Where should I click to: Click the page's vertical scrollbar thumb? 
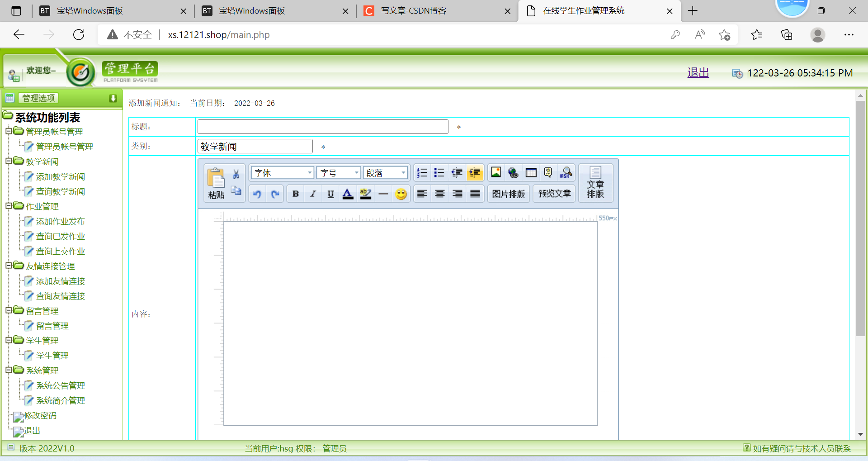(860, 219)
